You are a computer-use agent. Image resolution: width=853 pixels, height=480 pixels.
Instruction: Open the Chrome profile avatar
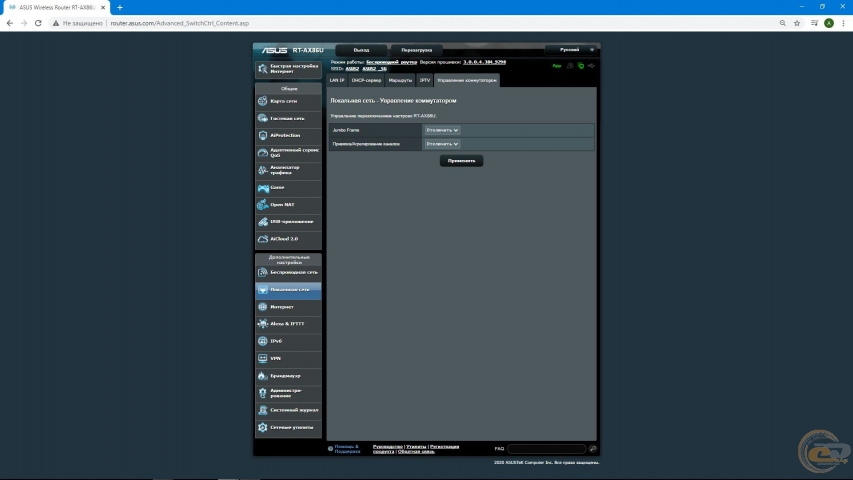click(x=829, y=23)
